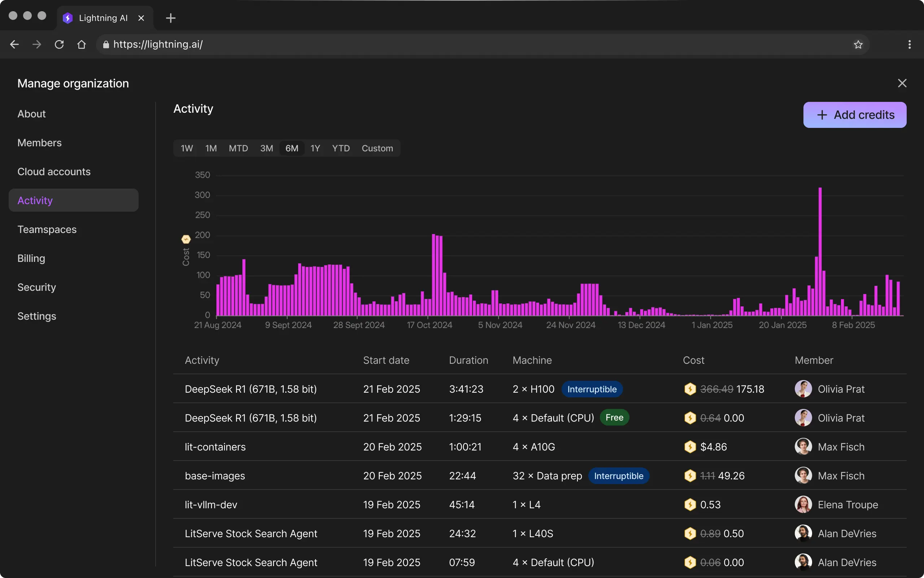924x578 pixels.
Task: Open Teamspaces in the sidebar
Action: [x=47, y=229]
